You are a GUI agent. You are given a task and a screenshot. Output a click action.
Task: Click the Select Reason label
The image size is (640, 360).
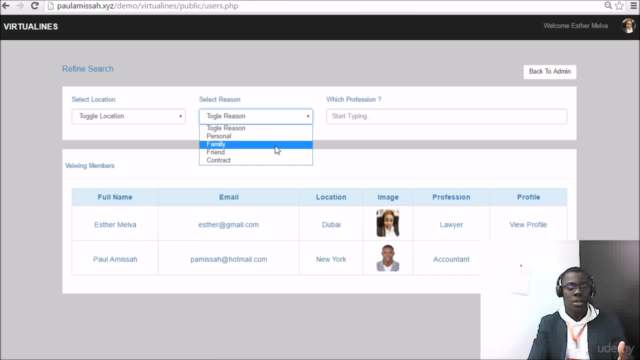(220, 100)
